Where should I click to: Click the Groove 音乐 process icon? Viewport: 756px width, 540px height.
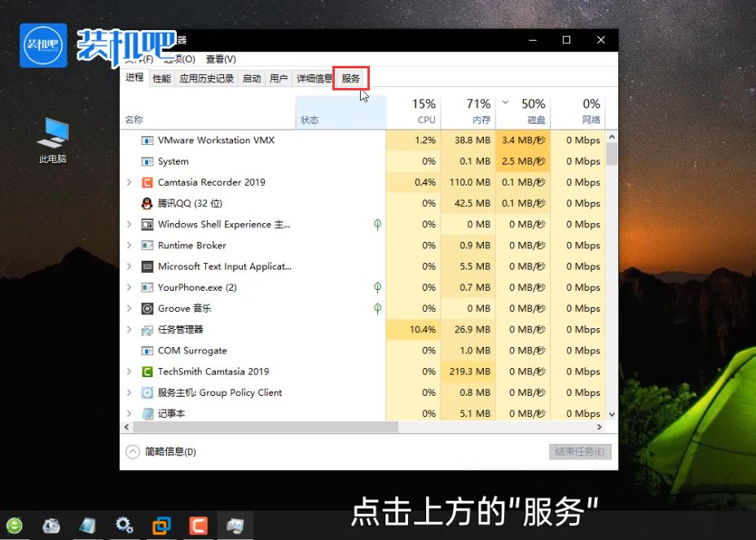(x=148, y=308)
